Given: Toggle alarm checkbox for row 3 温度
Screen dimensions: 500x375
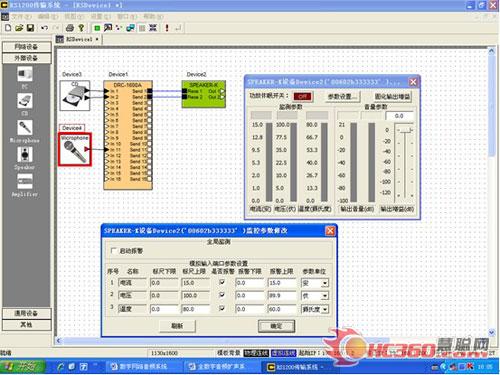Looking at the screenshot, I should point(222,308).
